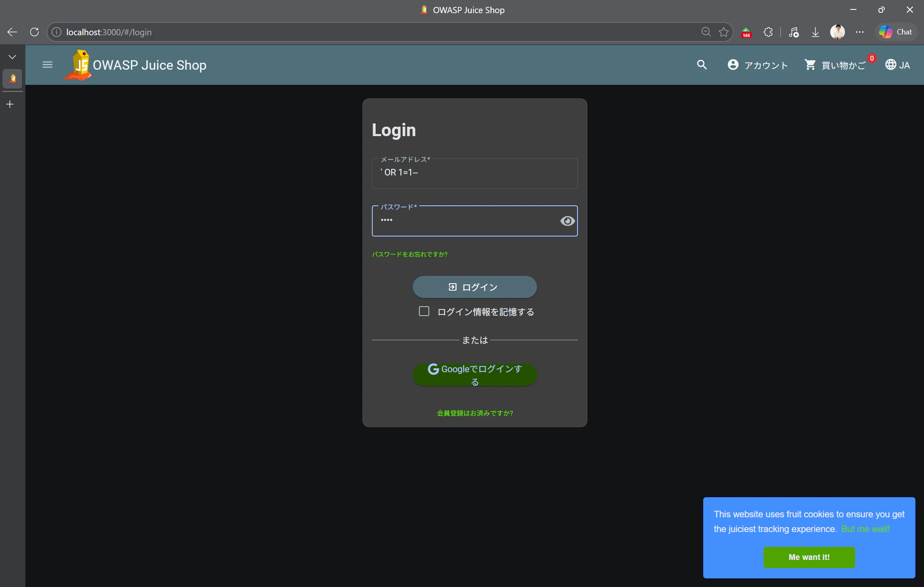Open the extension with 165 badge
Viewport: 924px width, 587px height.
click(746, 32)
